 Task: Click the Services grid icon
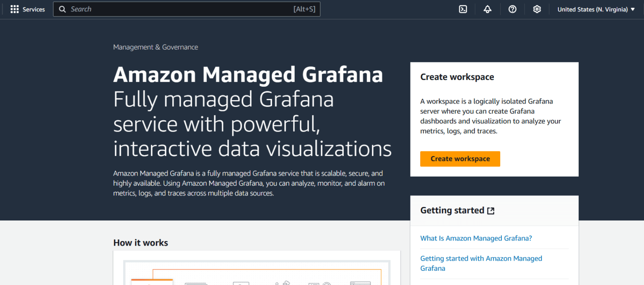tap(14, 9)
